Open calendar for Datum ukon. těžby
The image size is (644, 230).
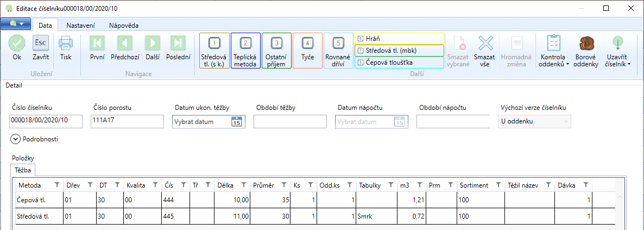pos(237,122)
